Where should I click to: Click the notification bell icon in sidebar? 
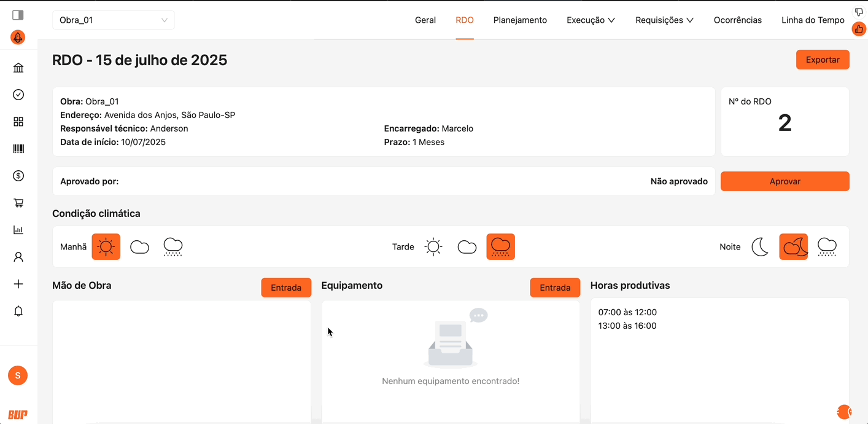pos(18,311)
